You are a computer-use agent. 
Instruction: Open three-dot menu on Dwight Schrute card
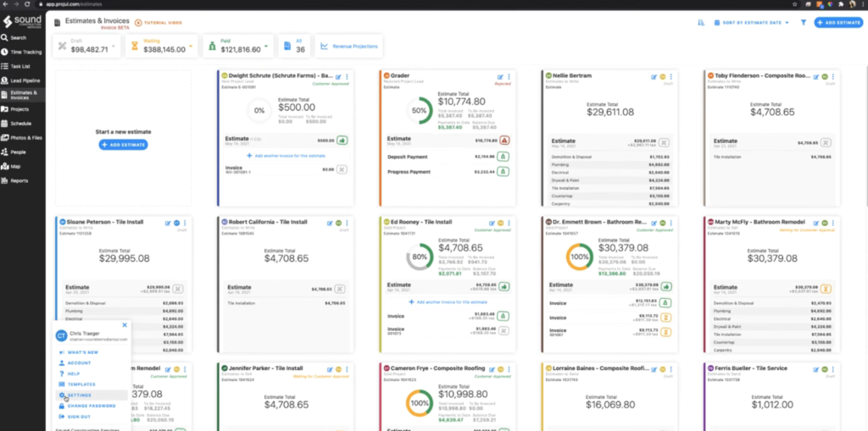pyautogui.click(x=347, y=77)
